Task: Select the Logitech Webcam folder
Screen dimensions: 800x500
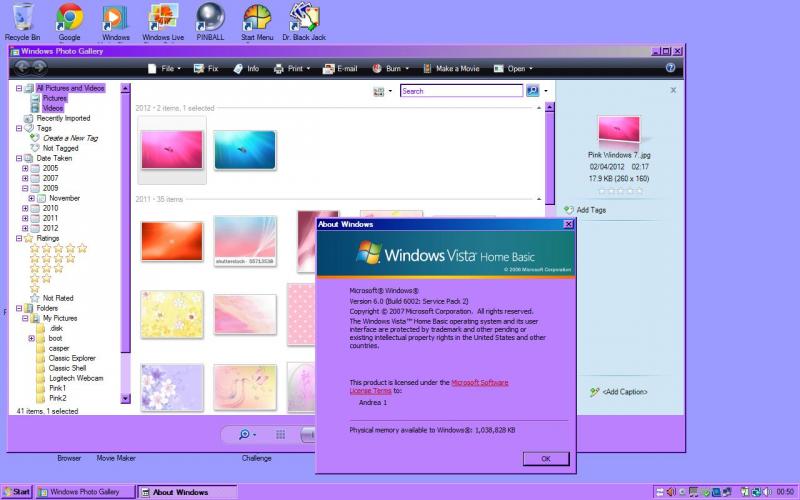Action: [x=76, y=378]
